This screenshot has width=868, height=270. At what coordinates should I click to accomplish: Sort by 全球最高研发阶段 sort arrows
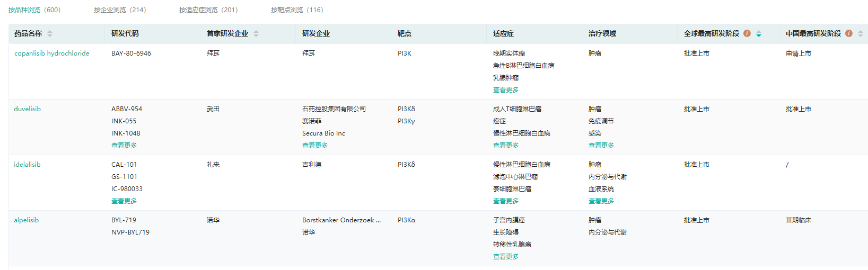759,33
